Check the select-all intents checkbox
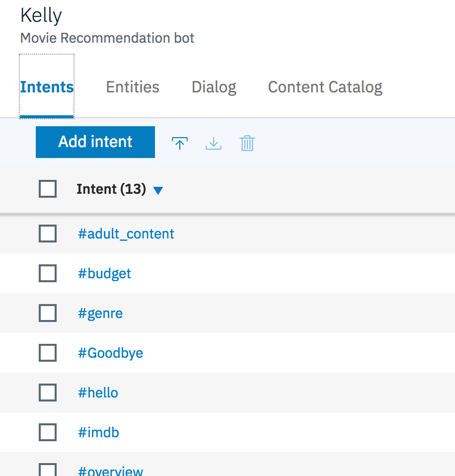This screenshot has width=455, height=476. (47, 189)
